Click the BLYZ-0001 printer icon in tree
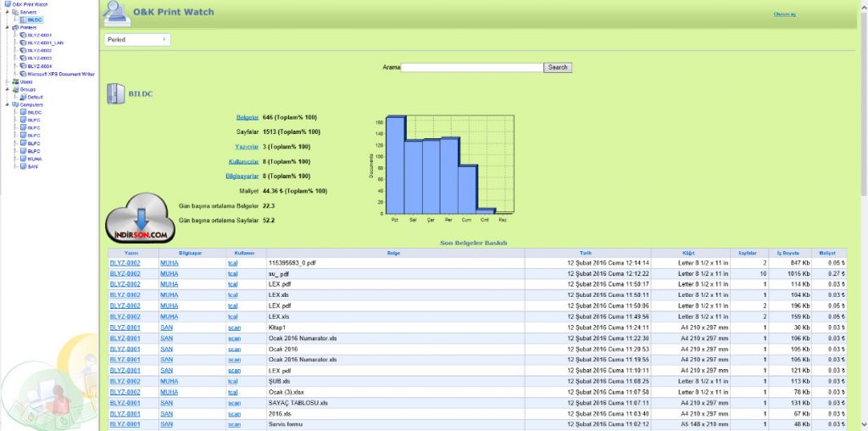 (23, 35)
